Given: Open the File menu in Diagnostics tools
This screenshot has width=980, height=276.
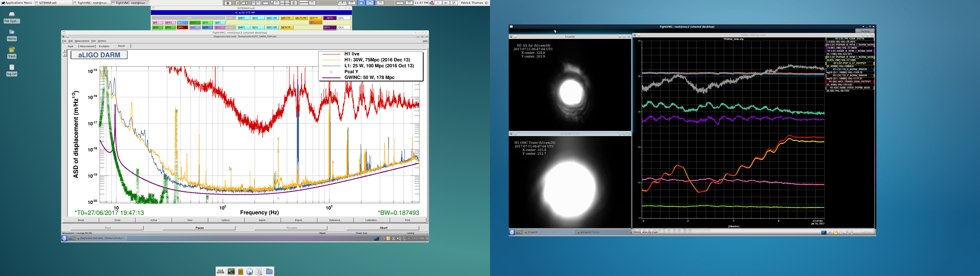Looking at the screenshot, I should 64,41.
